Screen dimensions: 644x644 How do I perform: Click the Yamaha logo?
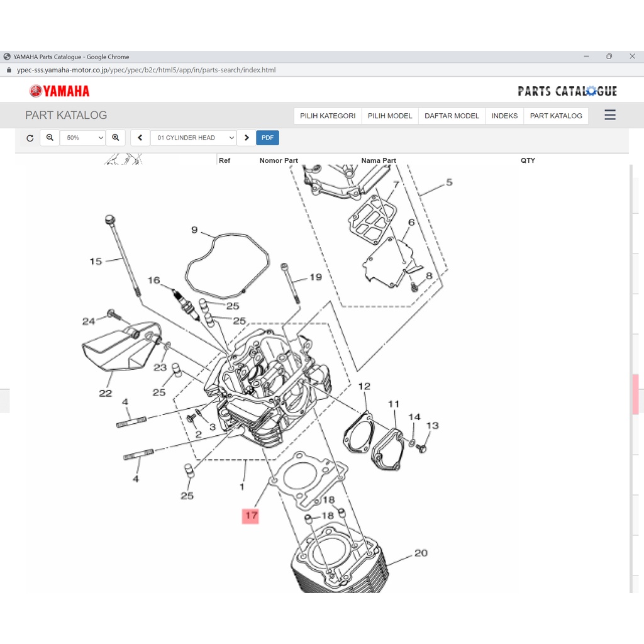click(x=60, y=91)
